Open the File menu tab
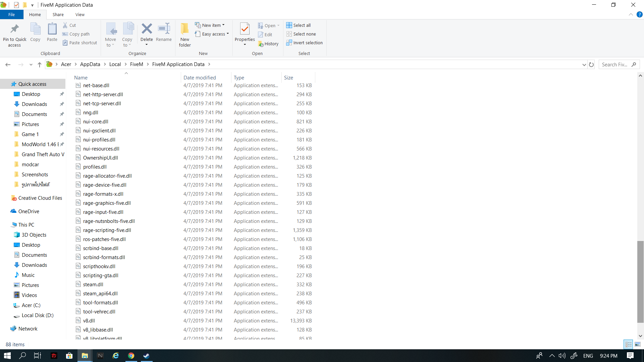 [x=11, y=14]
